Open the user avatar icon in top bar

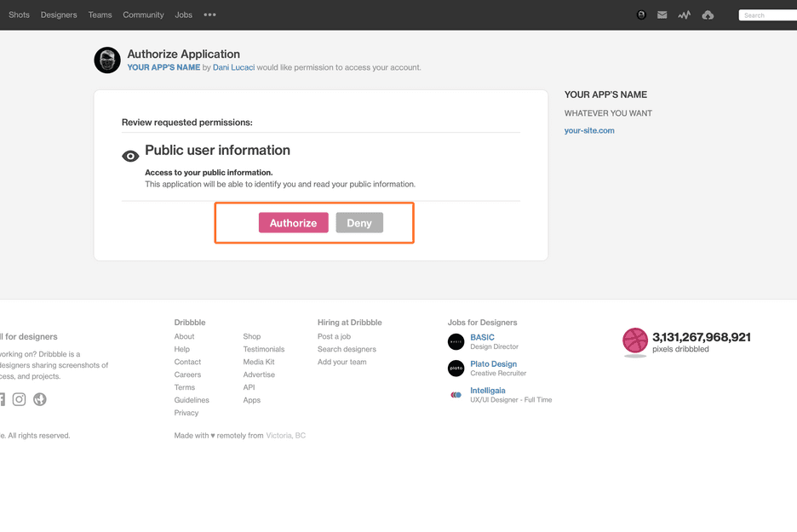(x=641, y=14)
